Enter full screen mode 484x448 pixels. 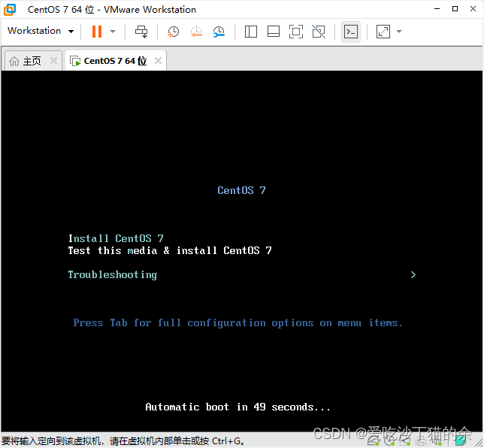tap(296, 32)
